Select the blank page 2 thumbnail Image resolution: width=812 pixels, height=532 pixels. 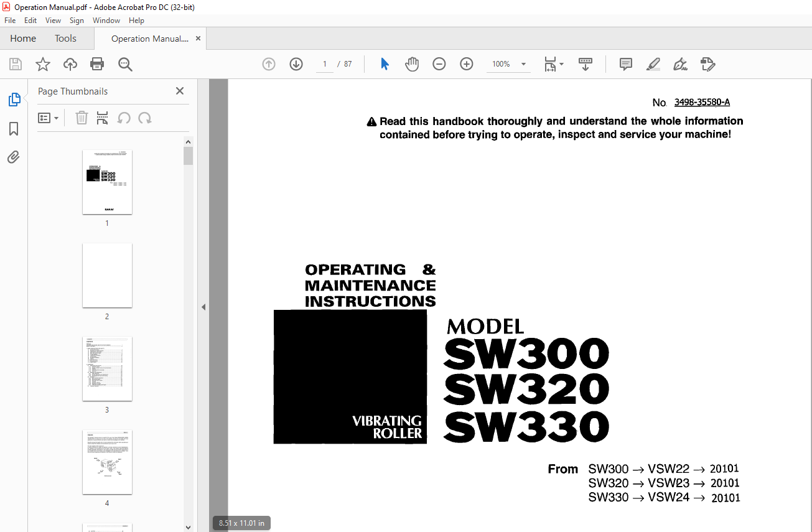coord(107,275)
